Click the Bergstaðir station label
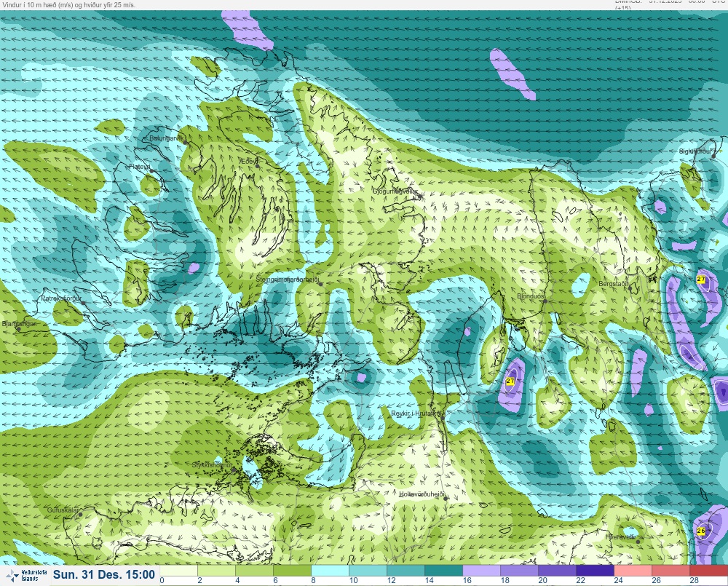 [613, 283]
